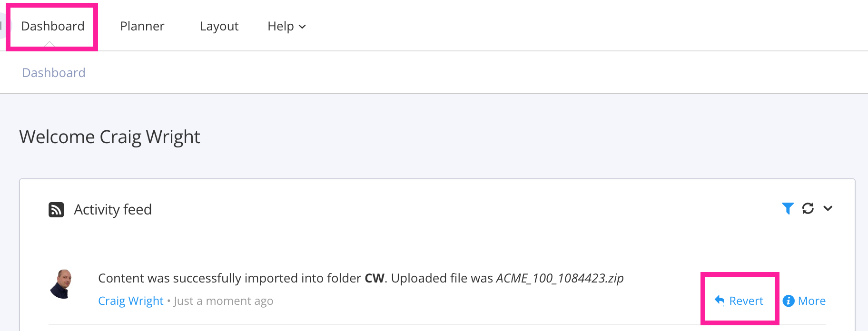Click the Activity feed RSS icon

coord(56,209)
